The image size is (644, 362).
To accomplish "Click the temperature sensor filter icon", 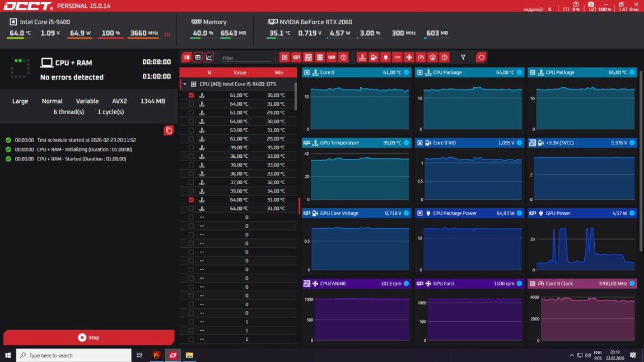I will (362, 57).
